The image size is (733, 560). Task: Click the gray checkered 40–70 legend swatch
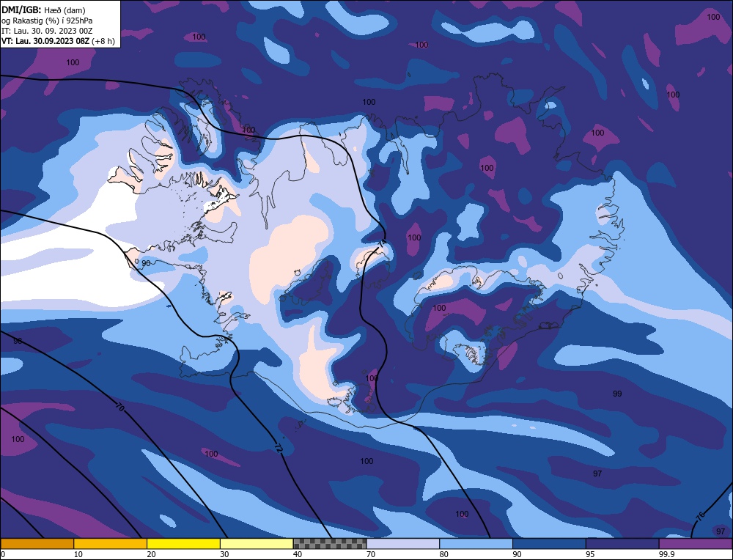(x=330, y=543)
